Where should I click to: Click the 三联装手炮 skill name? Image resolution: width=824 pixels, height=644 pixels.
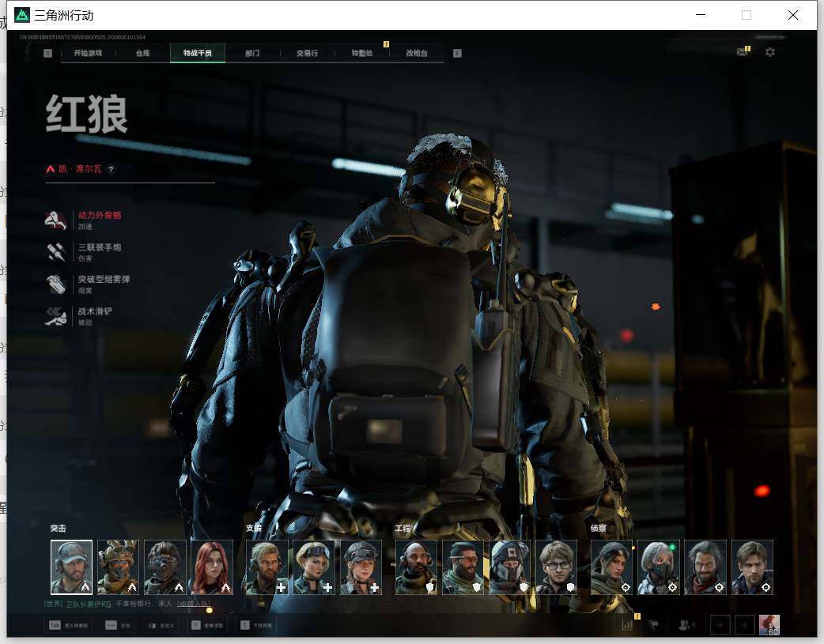(x=100, y=247)
